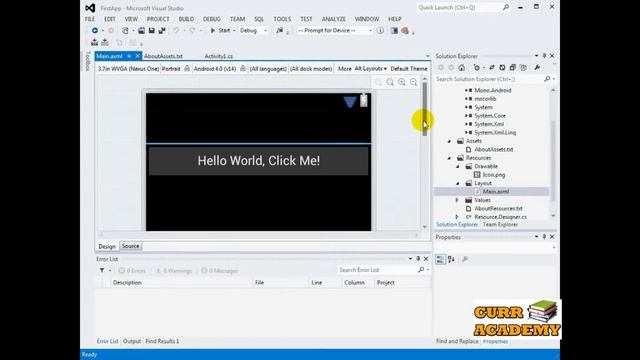Click the normal size magnifier in designer
The image size is (640, 360).
coord(390,82)
